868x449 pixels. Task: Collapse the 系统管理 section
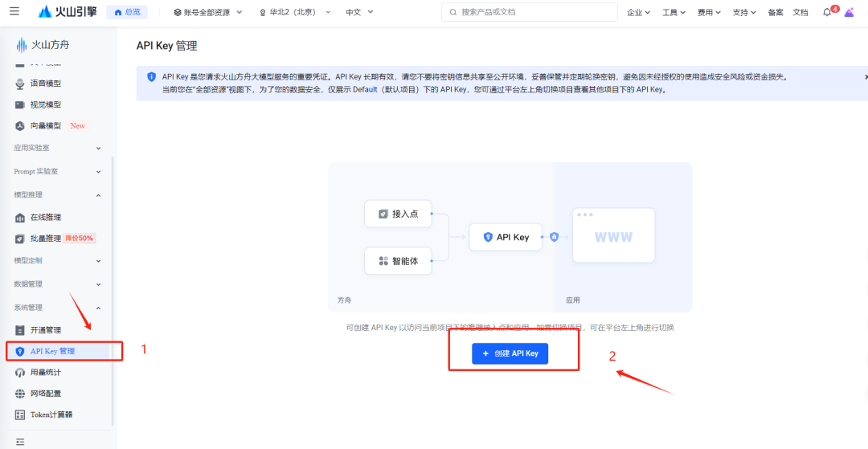58,308
